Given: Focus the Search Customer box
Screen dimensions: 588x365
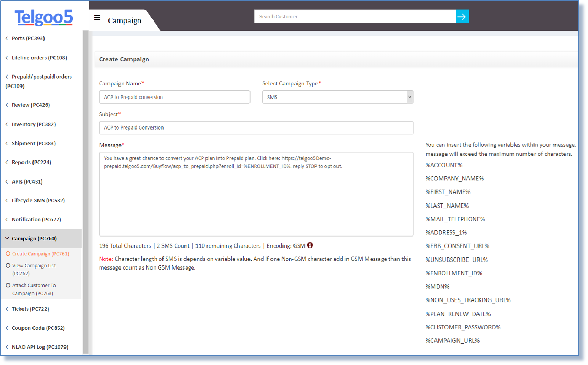Looking at the screenshot, I should pos(355,17).
